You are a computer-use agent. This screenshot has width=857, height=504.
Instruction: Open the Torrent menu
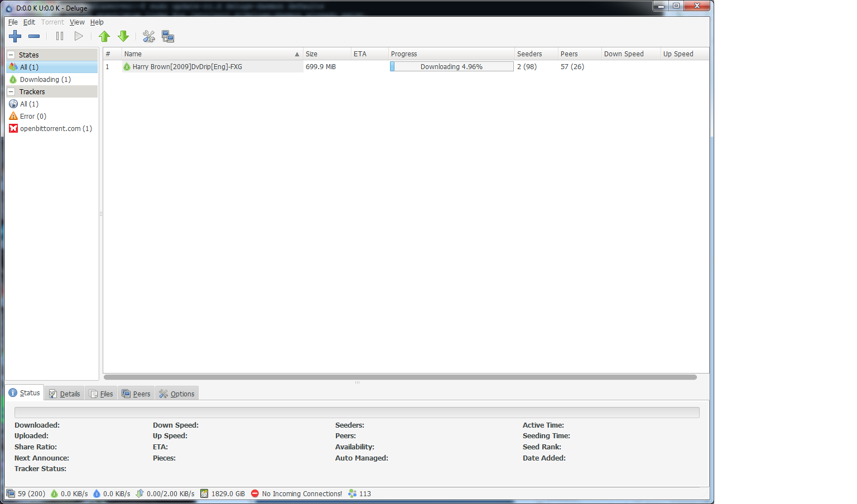pos(52,22)
